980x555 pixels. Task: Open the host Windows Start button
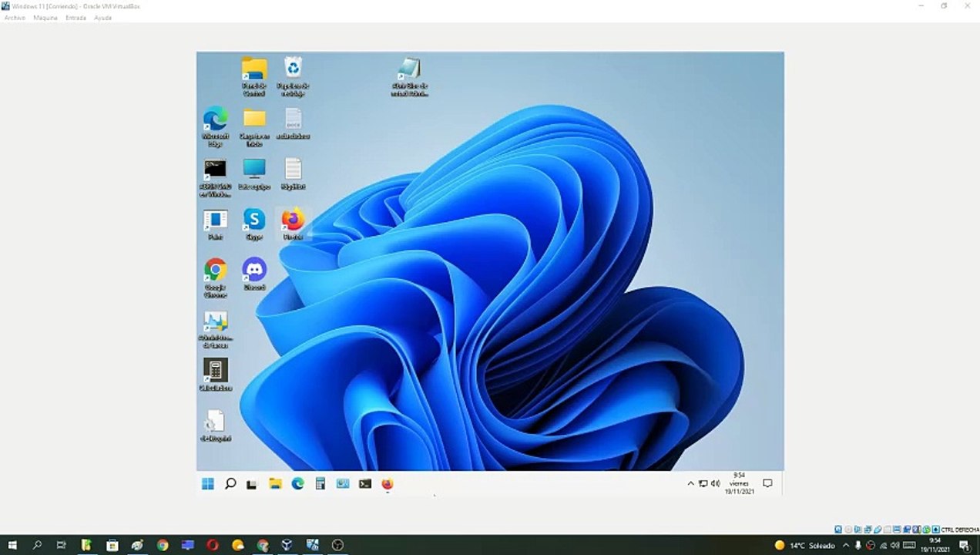click(x=12, y=545)
